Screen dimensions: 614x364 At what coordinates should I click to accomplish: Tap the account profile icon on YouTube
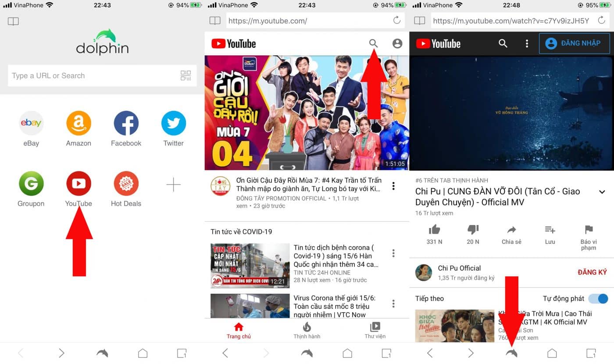coord(397,43)
